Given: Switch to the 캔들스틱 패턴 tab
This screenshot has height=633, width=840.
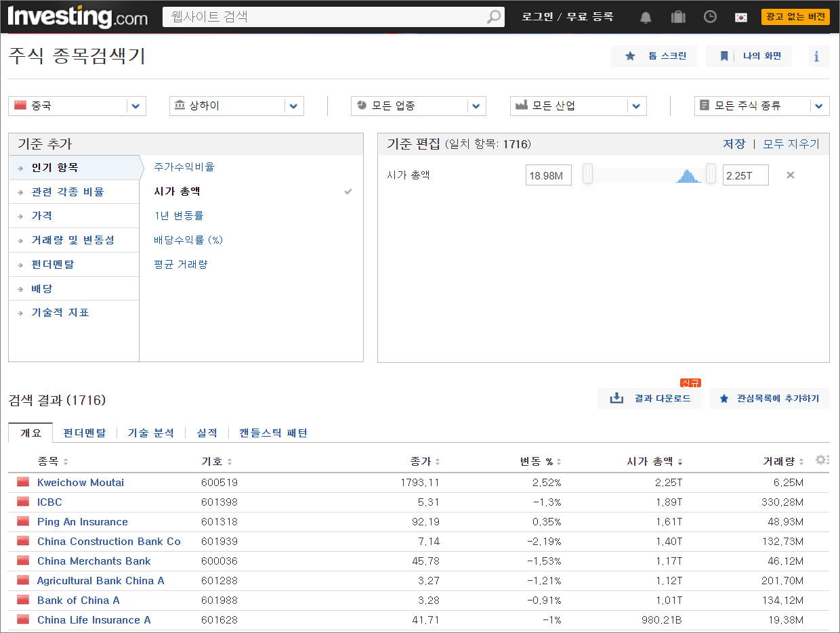Looking at the screenshot, I should [273, 433].
